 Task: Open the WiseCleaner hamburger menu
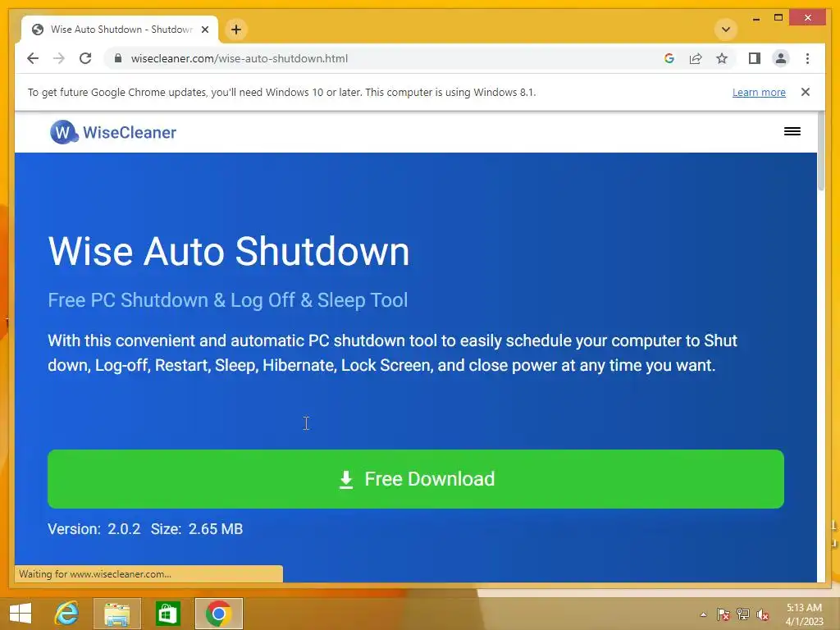(792, 131)
